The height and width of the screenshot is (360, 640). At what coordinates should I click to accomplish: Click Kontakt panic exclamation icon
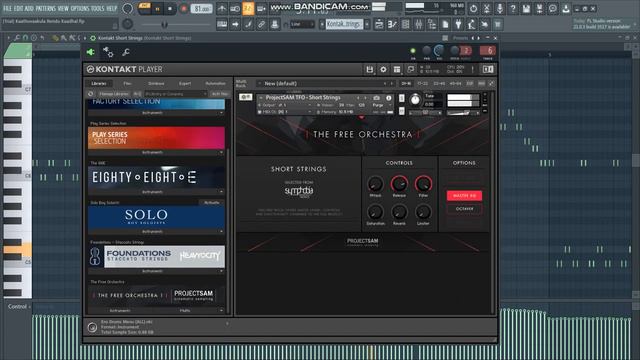pos(473,69)
